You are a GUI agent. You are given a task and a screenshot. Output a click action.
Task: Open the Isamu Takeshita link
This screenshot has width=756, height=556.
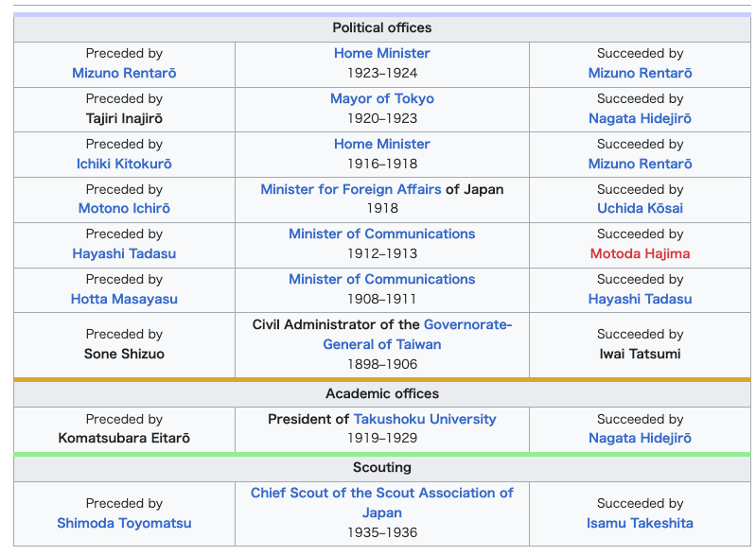pyautogui.click(x=640, y=523)
